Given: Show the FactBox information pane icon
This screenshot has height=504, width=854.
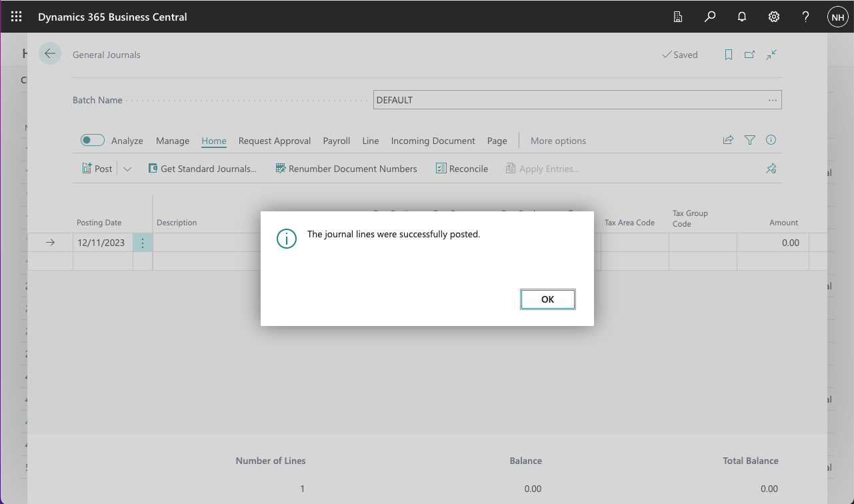Looking at the screenshot, I should [x=771, y=140].
